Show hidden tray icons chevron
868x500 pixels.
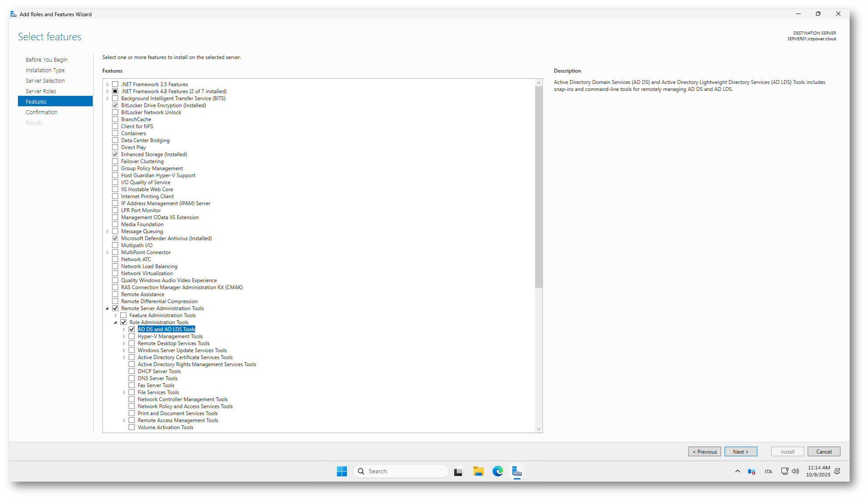(738, 471)
